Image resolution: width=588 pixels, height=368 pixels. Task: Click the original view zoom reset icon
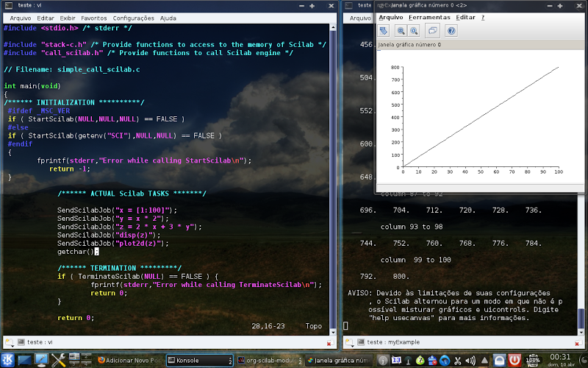[414, 31]
